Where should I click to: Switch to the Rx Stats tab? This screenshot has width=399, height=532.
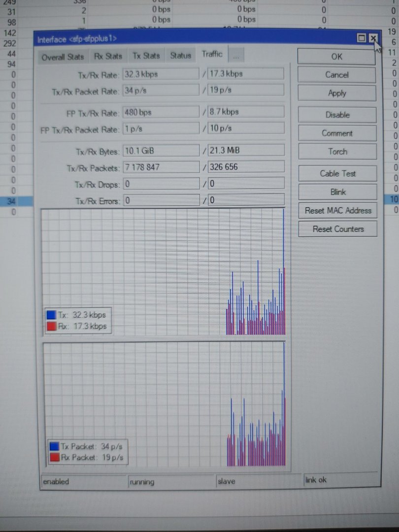coord(108,56)
